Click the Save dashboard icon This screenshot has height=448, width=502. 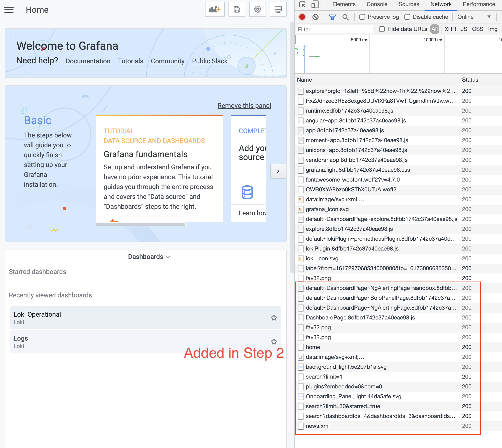pyautogui.click(x=237, y=10)
